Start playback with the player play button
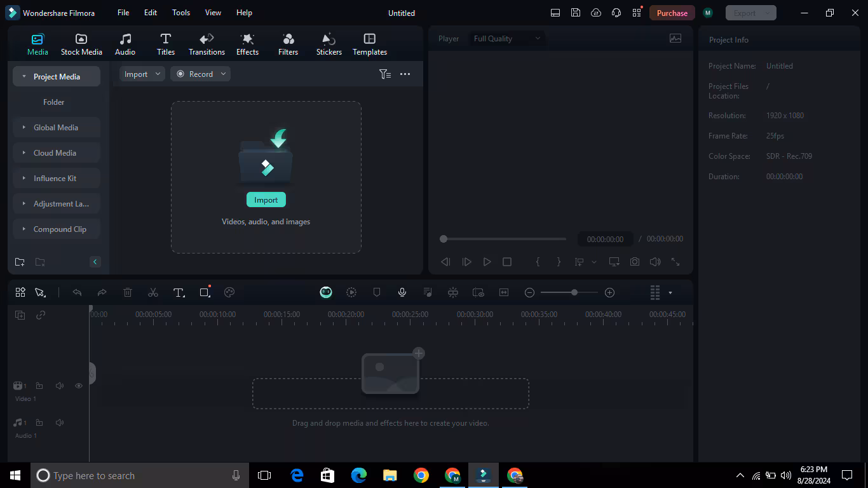The width and height of the screenshot is (868, 488). (487, 262)
